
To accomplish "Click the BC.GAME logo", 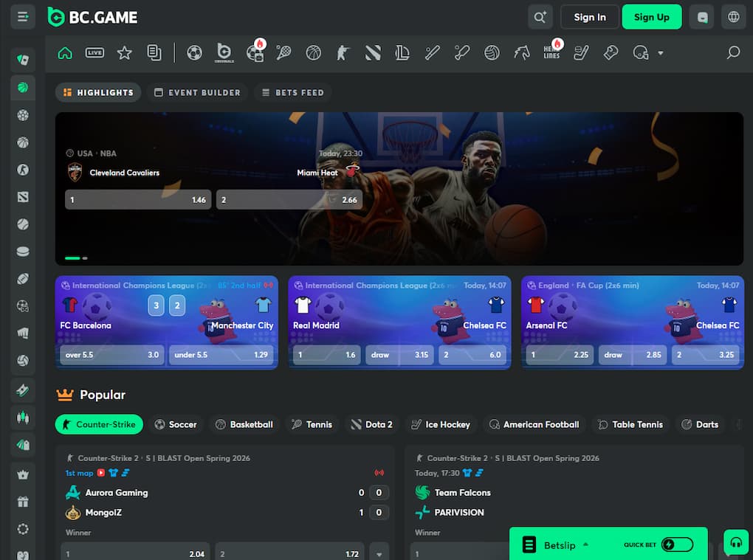I will (x=93, y=17).
